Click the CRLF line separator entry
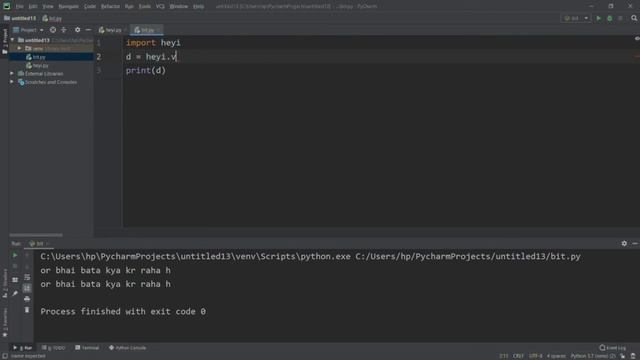 [x=518, y=356]
